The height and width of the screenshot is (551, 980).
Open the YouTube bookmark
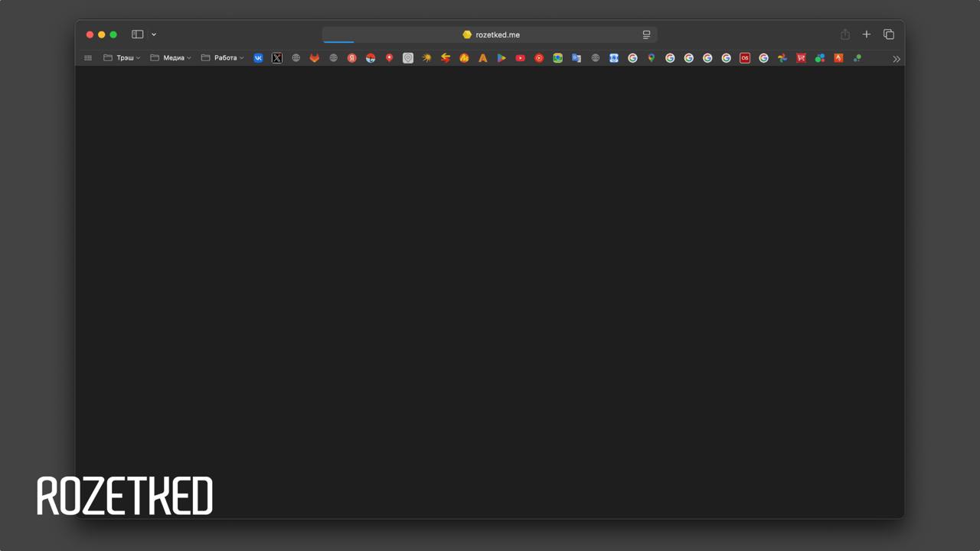pos(521,58)
